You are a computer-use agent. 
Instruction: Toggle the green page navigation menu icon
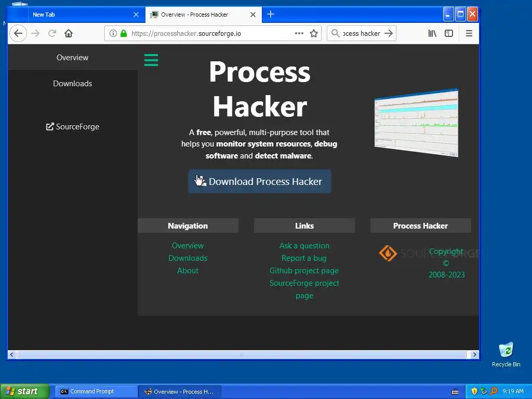tap(151, 60)
